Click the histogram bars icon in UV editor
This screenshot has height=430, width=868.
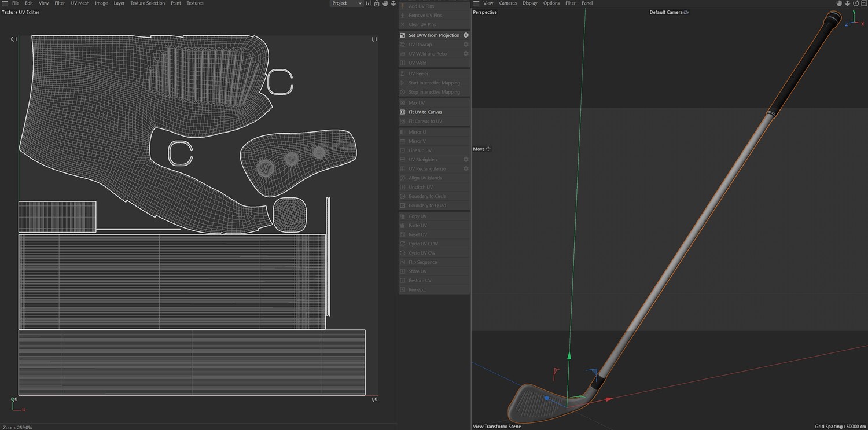[369, 3]
